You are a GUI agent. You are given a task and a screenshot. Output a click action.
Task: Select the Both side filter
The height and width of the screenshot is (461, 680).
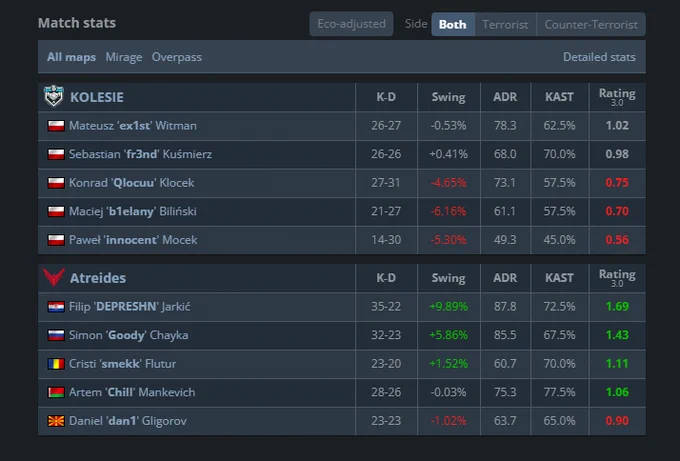click(x=453, y=24)
